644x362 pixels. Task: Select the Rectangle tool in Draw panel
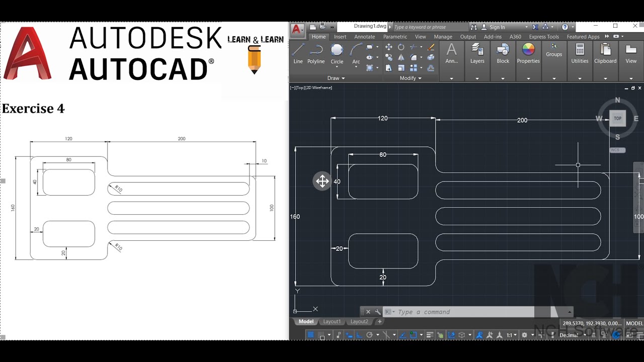(370, 47)
